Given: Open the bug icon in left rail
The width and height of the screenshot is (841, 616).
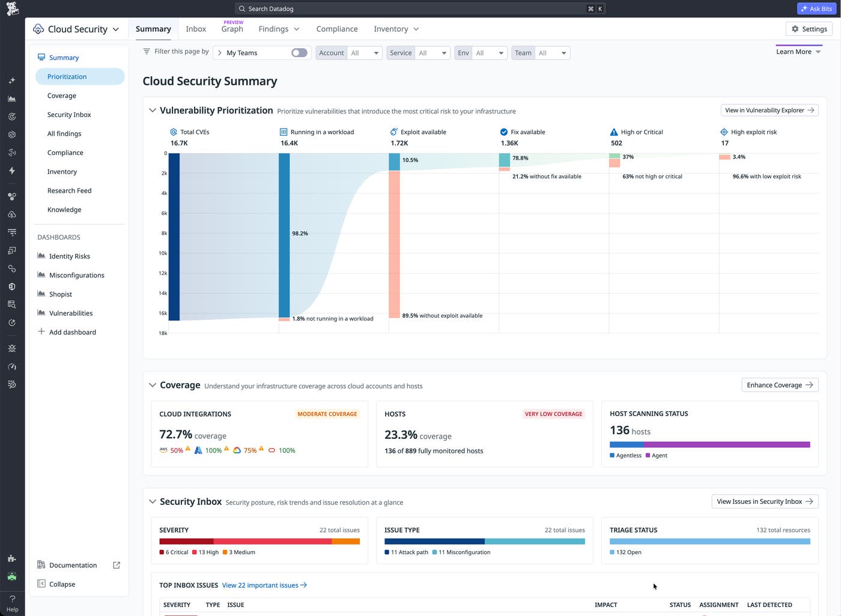Looking at the screenshot, I should tap(12, 348).
